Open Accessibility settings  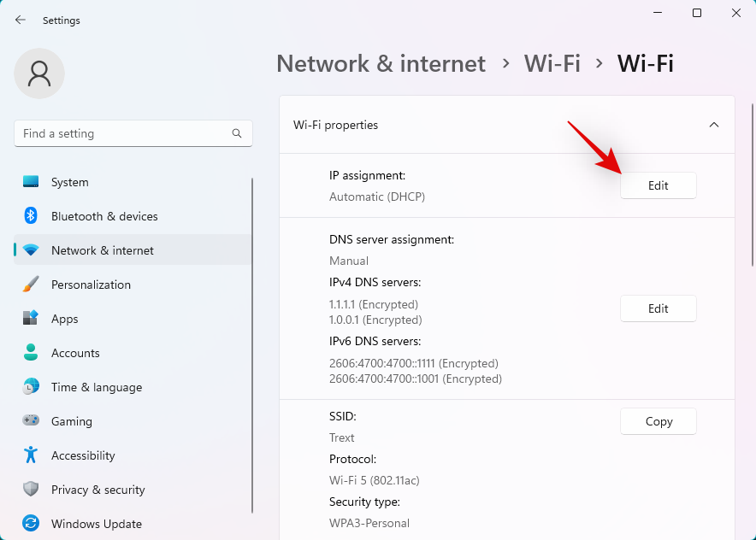(82, 455)
